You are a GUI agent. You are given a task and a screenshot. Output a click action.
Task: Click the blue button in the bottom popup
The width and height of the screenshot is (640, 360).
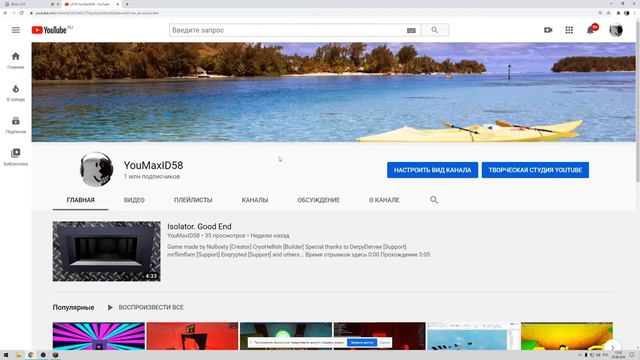coord(362,342)
